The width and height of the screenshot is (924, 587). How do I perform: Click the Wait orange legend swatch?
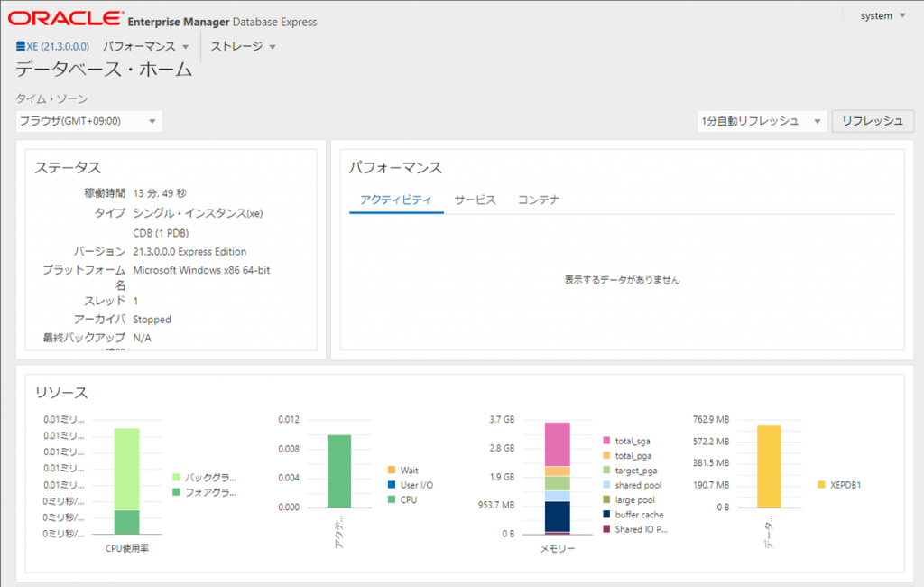[x=392, y=471]
